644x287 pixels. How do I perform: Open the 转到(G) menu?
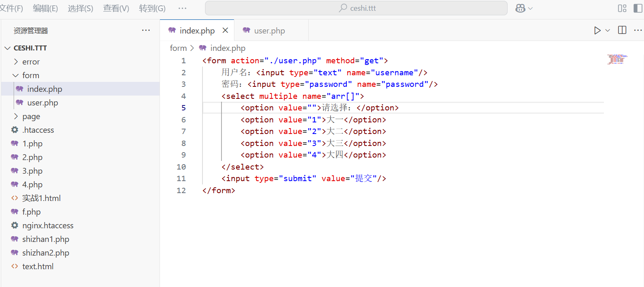(x=152, y=8)
